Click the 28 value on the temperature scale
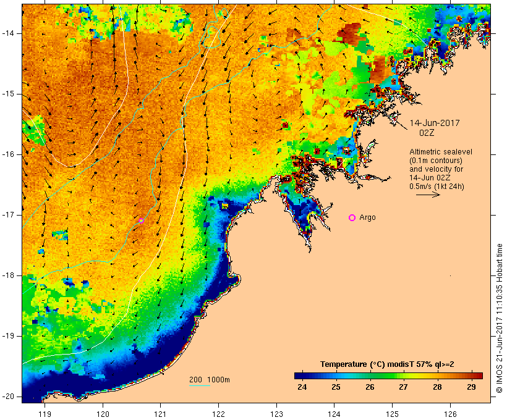The height and width of the screenshot is (420, 507). click(437, 387)
